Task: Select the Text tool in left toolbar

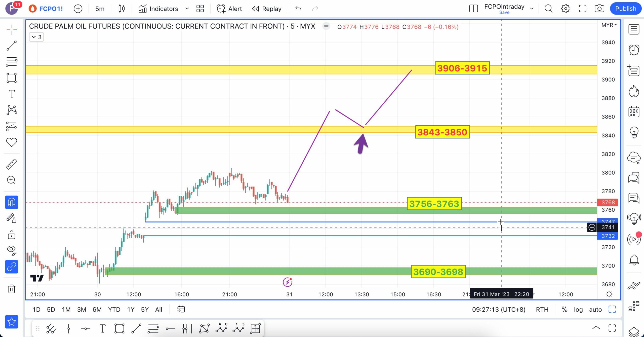Action: (12, 94)
